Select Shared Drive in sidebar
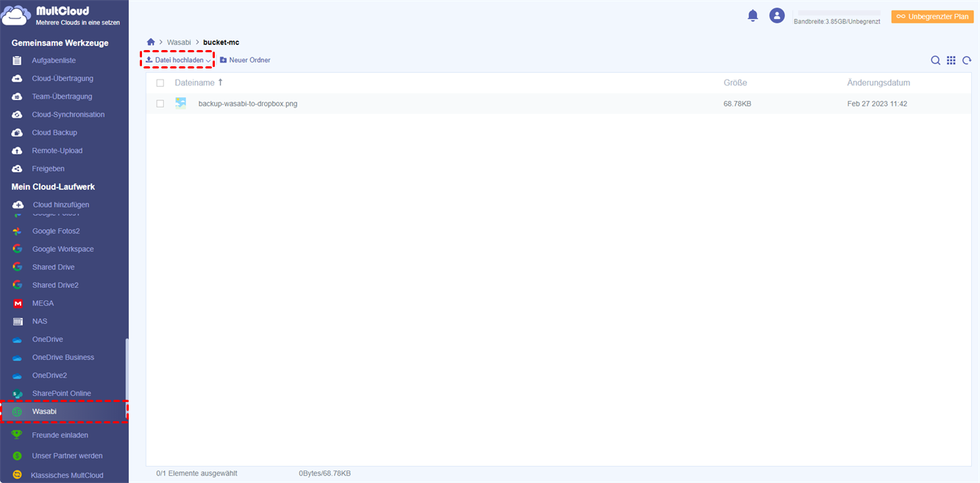980x483 pixels. point(53,267)
